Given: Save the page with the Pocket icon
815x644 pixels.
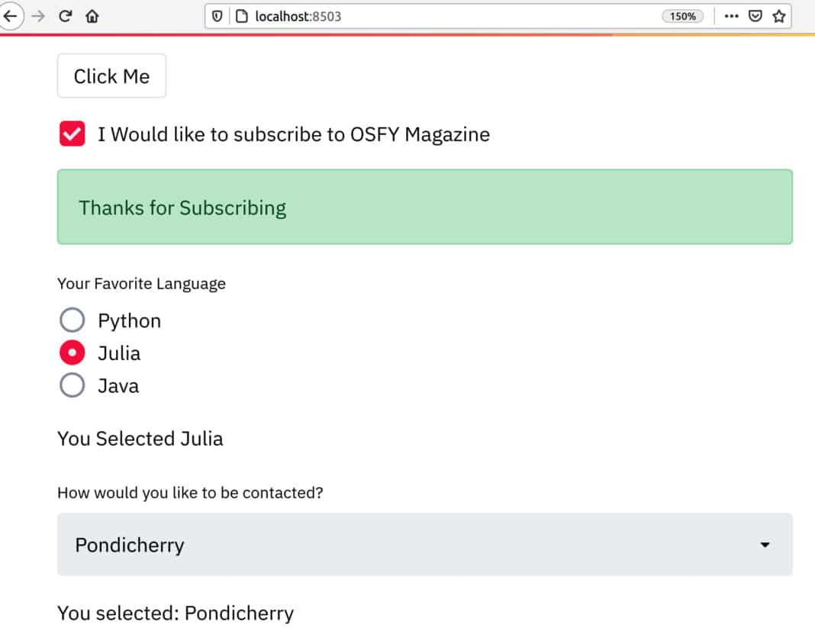Looking at the screenshot, I should 755,14.
